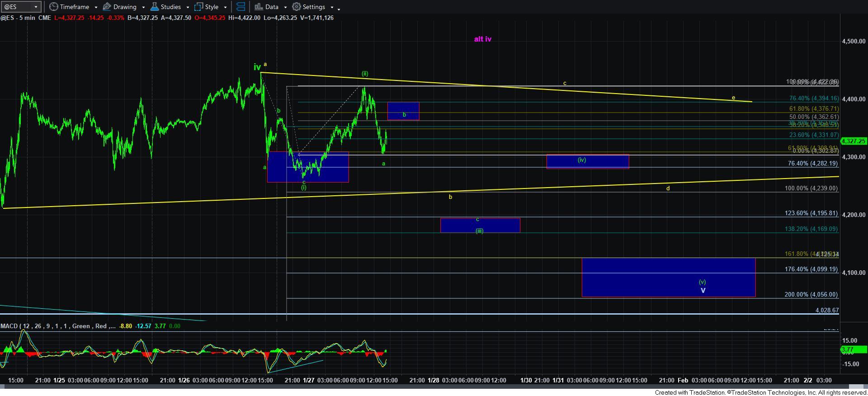Click the 'Feb' date on time axis
The height and width of the screenshot is (396, 868).
pos(683,380)
